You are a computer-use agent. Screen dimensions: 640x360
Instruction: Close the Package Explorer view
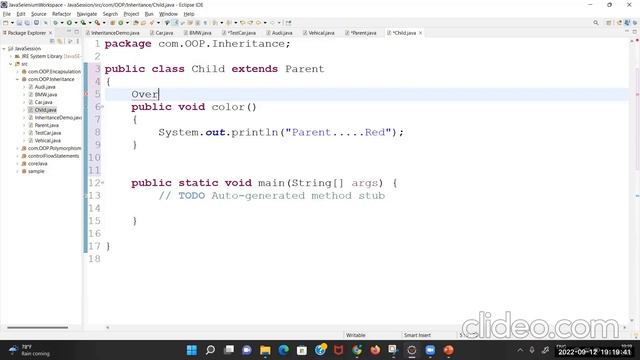tap(50, 33)
